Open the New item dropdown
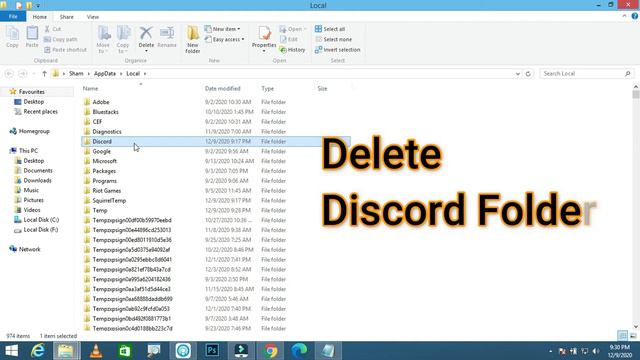The image size is (640, 360). tap(222, 29)
